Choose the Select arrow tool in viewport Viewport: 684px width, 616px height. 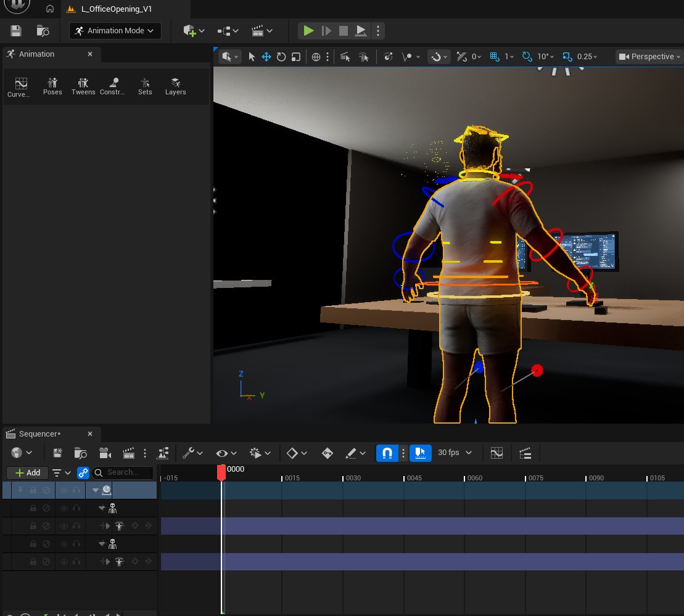click(251, 57)
